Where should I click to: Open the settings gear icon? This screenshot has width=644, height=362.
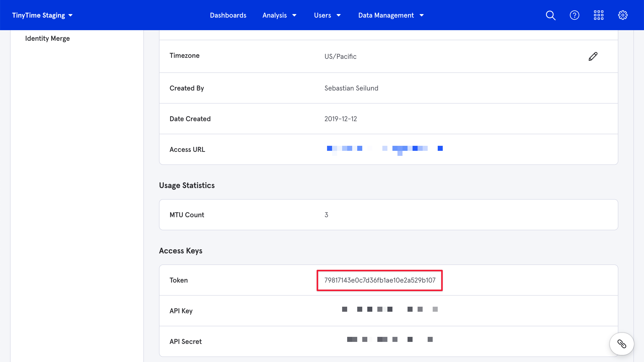coord(623,15)
